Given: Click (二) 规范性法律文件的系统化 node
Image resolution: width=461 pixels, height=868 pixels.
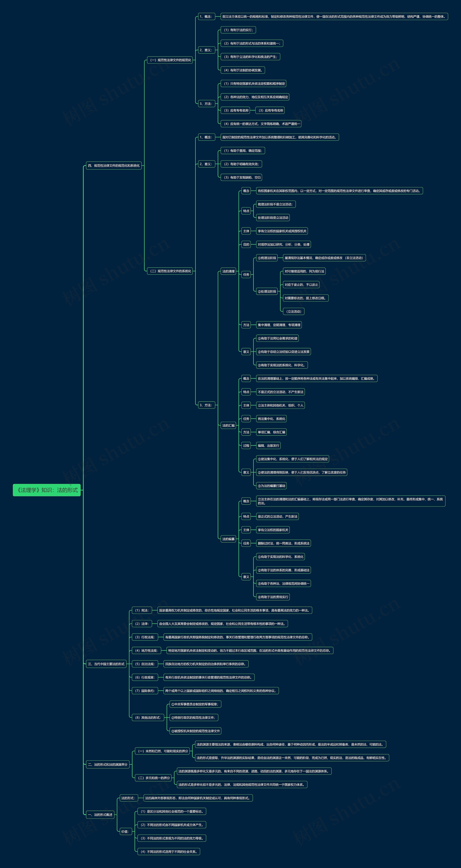Looking at the screenshot, I should pyautogui.click(x=170, y=271).
